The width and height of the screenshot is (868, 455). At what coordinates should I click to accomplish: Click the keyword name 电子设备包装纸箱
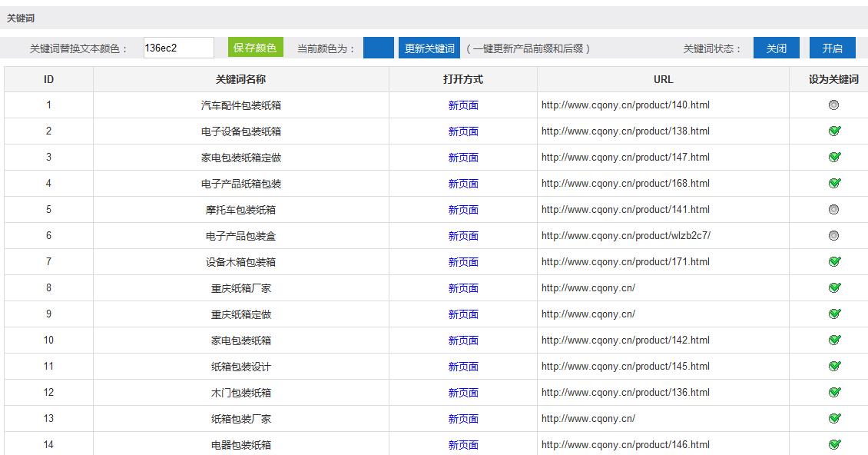240,131
